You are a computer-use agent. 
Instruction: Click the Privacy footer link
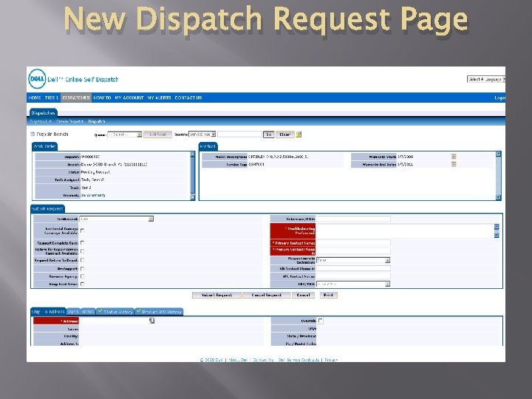pos(331,360)
